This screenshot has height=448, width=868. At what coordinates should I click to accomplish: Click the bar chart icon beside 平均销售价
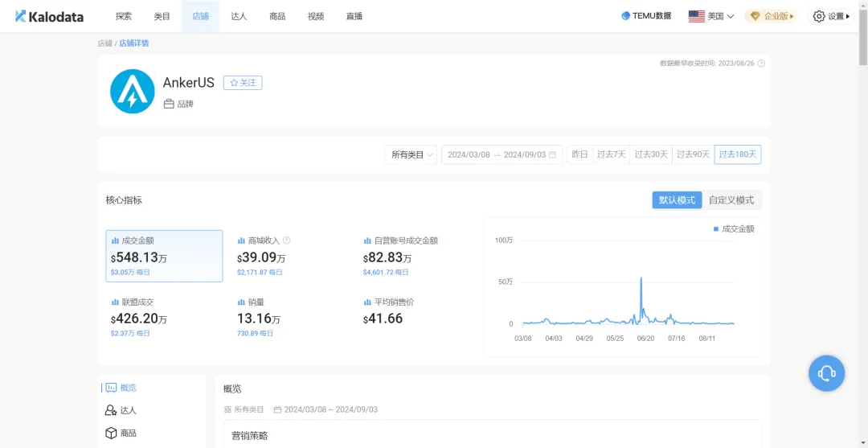(x=367, y=302)
